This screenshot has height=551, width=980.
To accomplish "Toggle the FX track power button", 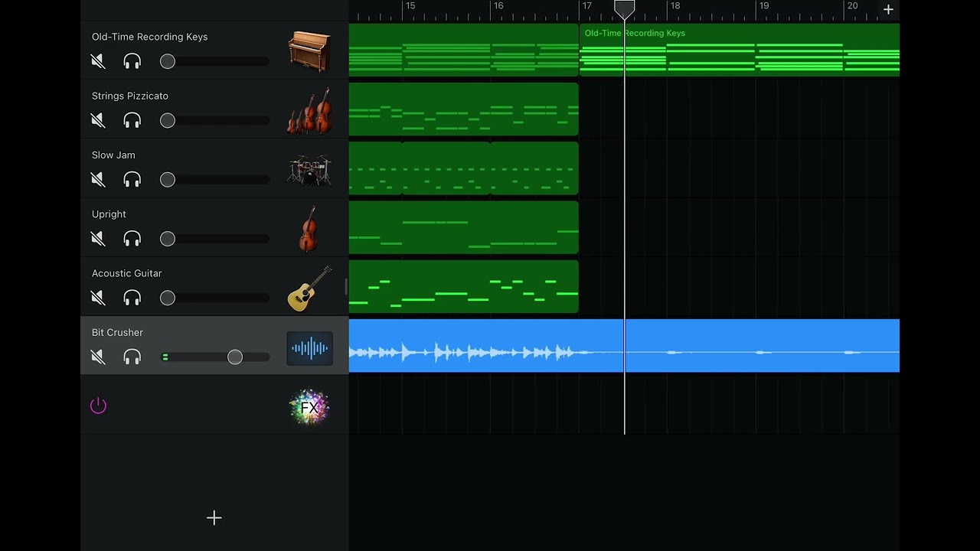I will pyautogui.click(x=98, y=406).
